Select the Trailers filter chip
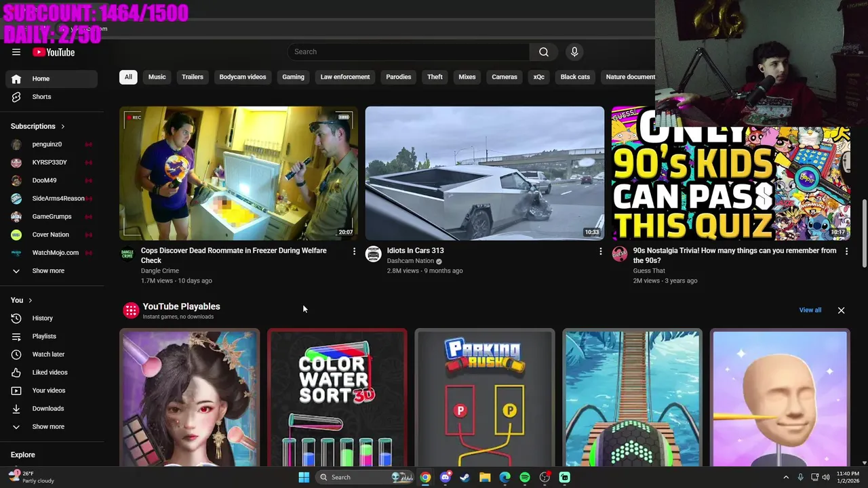Screen dimensions: 868x488 193,77
